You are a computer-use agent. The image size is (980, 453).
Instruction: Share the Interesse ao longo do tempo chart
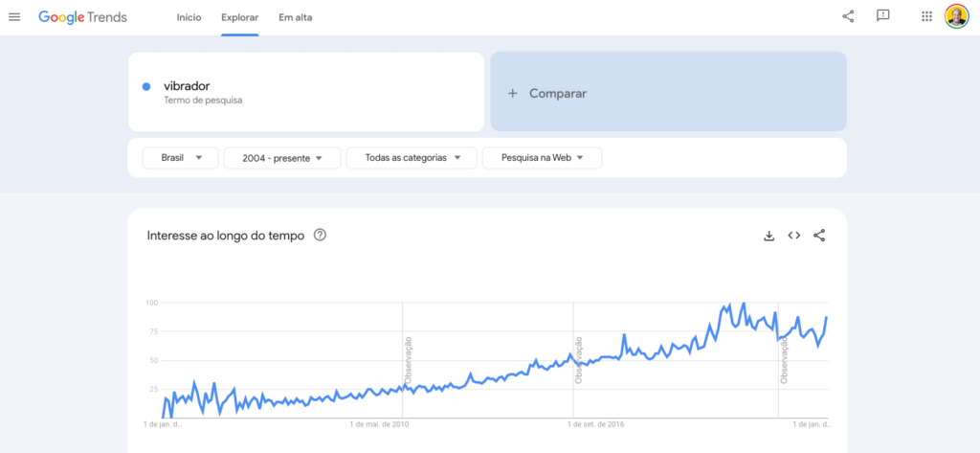click(819, 236)
